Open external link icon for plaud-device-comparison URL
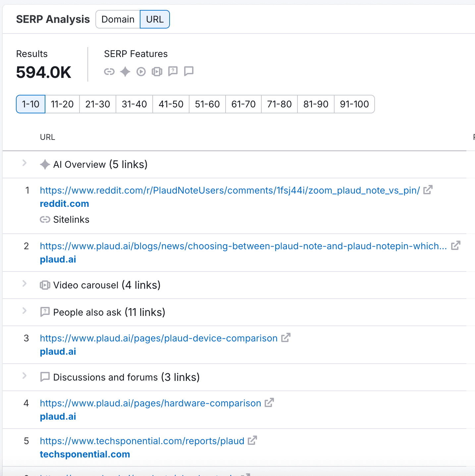 (286, 337)
